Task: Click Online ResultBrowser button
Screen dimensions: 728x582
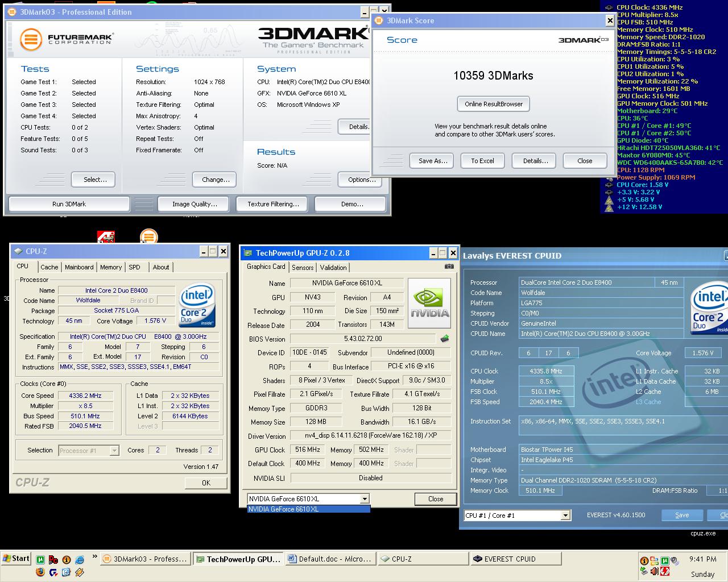Action: pyautogui.click(x=493, y=104)
